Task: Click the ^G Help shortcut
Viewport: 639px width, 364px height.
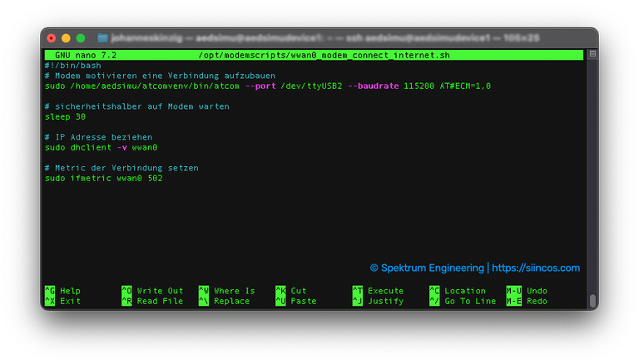Action: click(62, 291)
